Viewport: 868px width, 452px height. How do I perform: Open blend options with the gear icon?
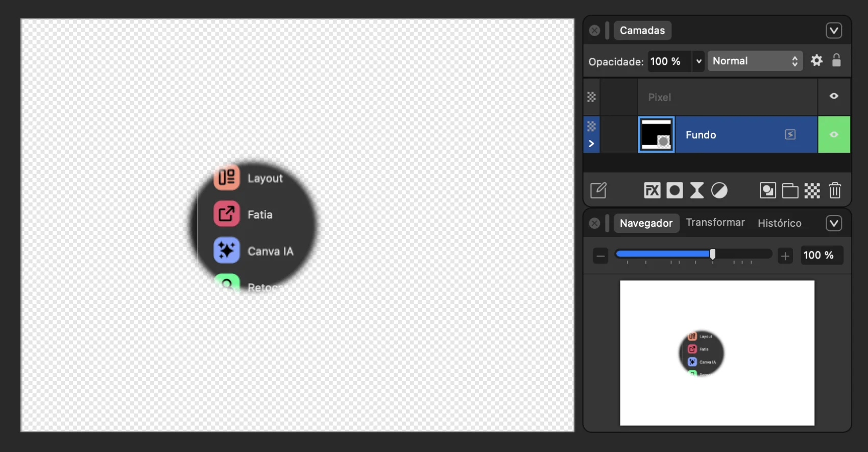[x=816, y=61]
